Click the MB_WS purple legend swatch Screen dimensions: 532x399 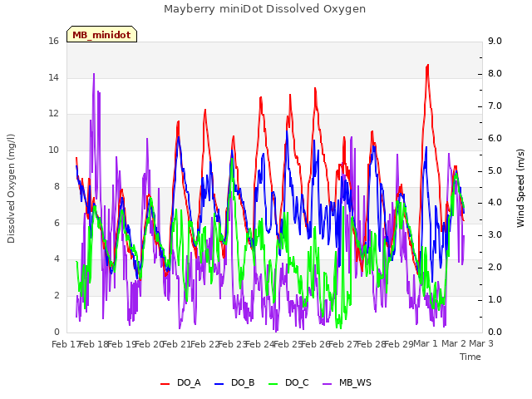[x=327, y=384]
